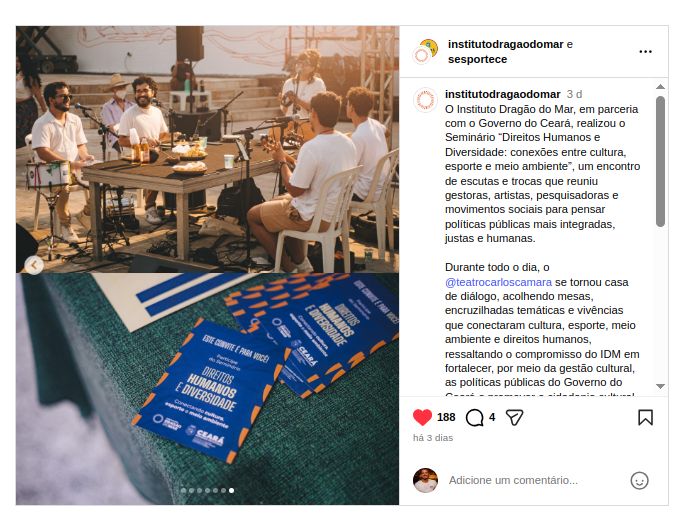View likes count 188

tap(446, 417)
